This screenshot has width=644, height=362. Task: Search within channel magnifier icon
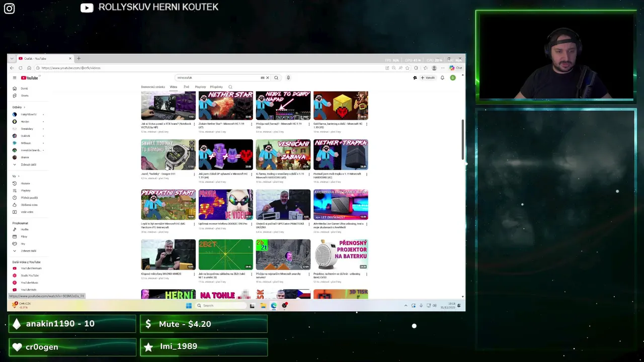[x=230, y=87]
